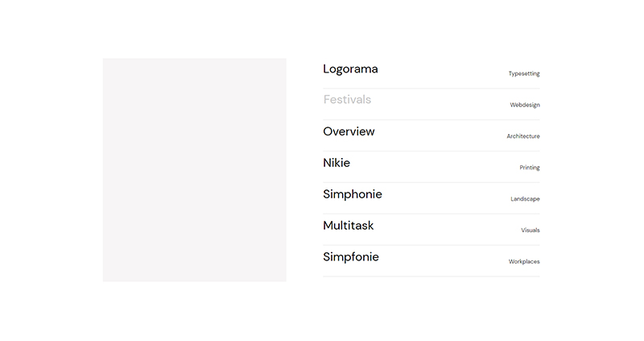This screenshot has height=341, width=644.
Task: Select the Printing category label
Action: 529,168
